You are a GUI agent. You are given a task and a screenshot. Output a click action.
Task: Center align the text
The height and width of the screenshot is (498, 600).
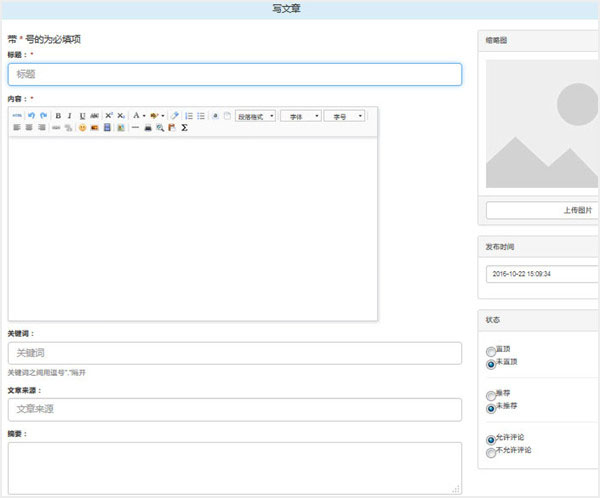click(x=29, y=127)
